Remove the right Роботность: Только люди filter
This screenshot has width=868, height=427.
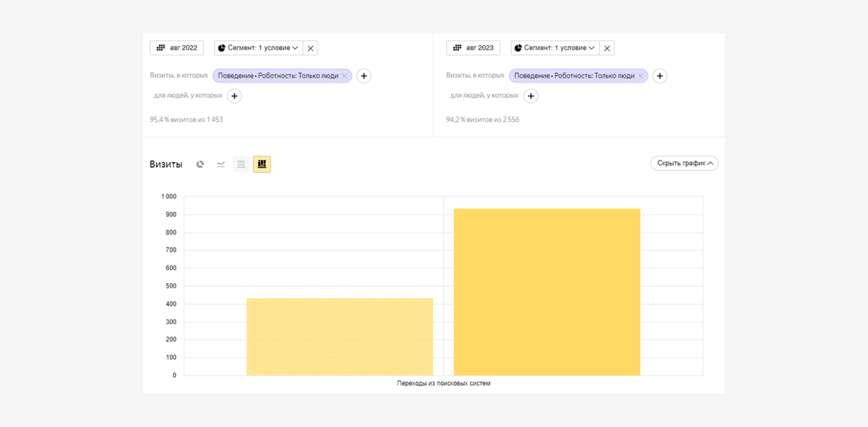click(641, 76)
